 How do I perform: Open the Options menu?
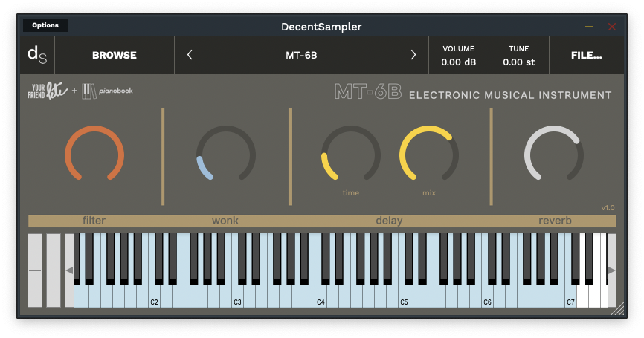click(x=45, y=25)
